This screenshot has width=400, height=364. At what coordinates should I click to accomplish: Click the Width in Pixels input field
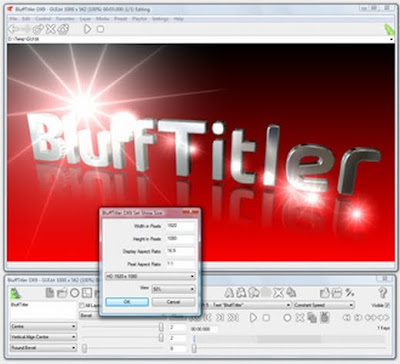pyautogui.click(x=180, y=226)
